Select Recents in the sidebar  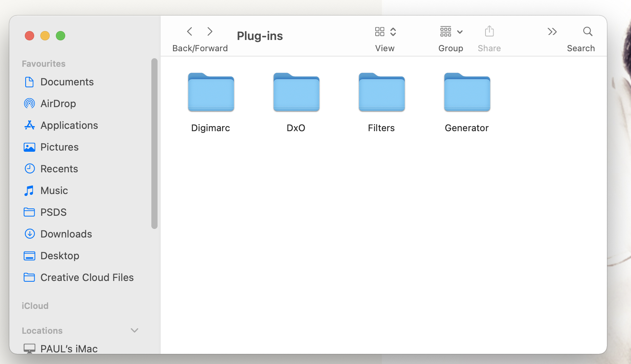point(59,169)
